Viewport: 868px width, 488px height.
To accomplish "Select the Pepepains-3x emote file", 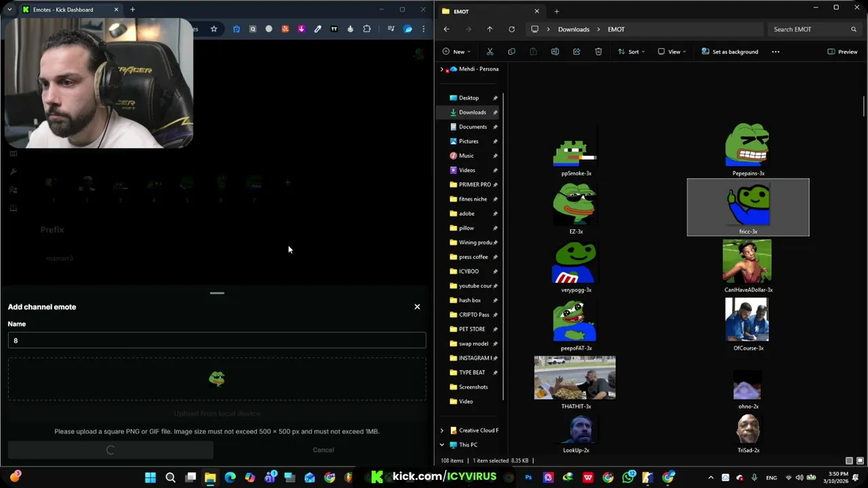I will point(748,149).
